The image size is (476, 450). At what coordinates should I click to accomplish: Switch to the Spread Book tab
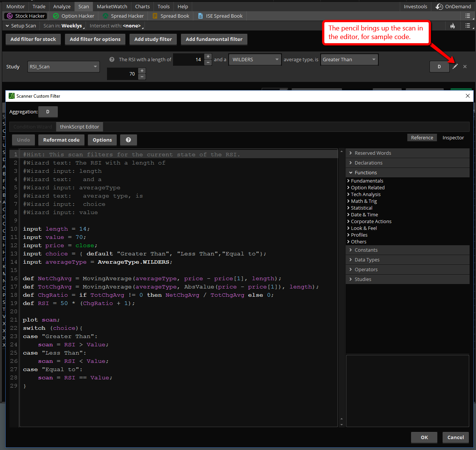tap(171, 16)
